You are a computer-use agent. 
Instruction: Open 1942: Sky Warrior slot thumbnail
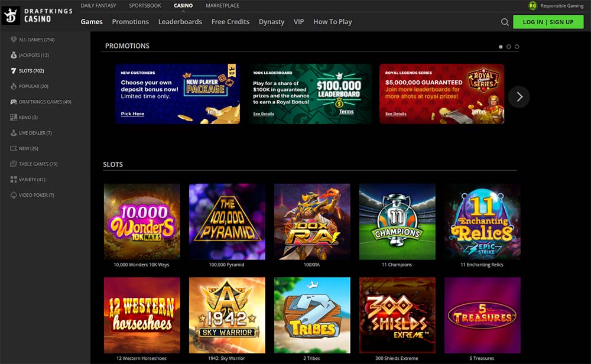point(227,316)
